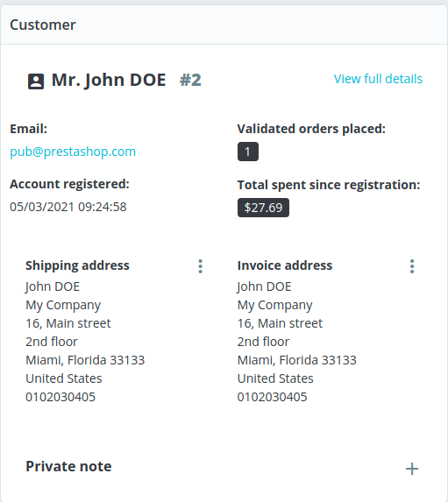Click customer ID #2

pos(190,80)
